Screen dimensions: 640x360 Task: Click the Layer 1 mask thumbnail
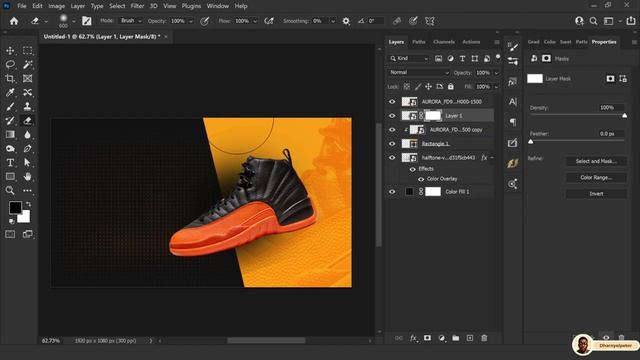[x=433, y=116]
